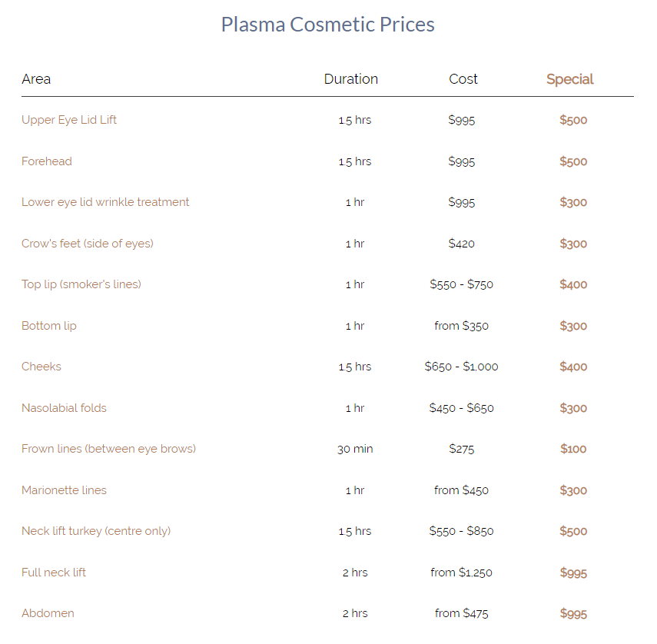This screenshot has height=644, width=657.
Task: Select the Abdomen treatment link
Action: tap(48, 613)
